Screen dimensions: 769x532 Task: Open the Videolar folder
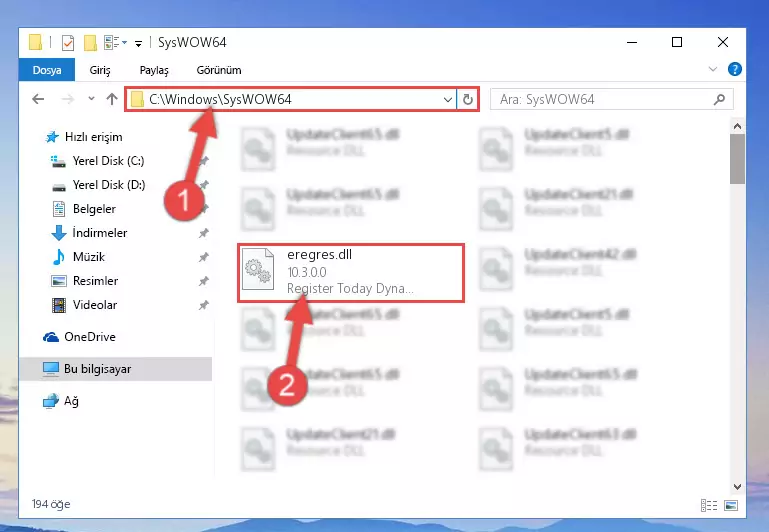[95, 305]
